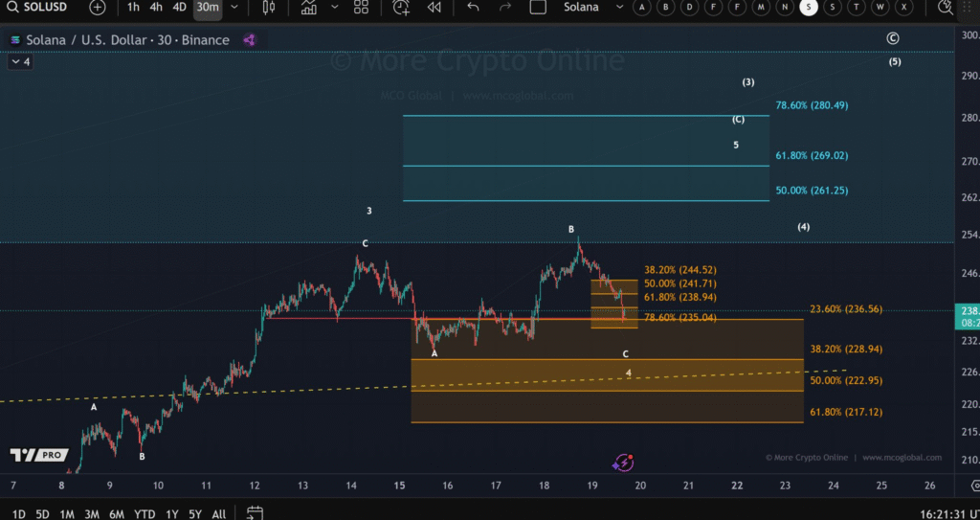Screen dimensions: 980x520
Task: Set date range to 1D
Action: click(x=19, y=514)
